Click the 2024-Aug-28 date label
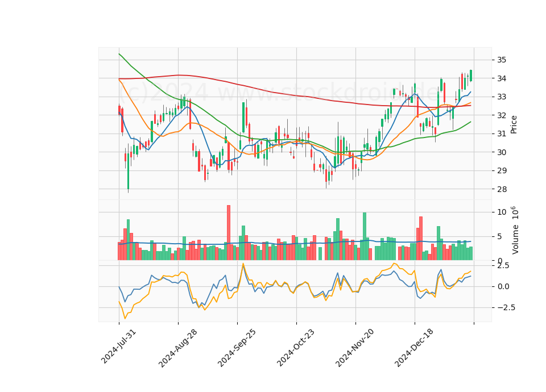The width and height of the screenshot is (546, 392). click(x=177, y=348)
